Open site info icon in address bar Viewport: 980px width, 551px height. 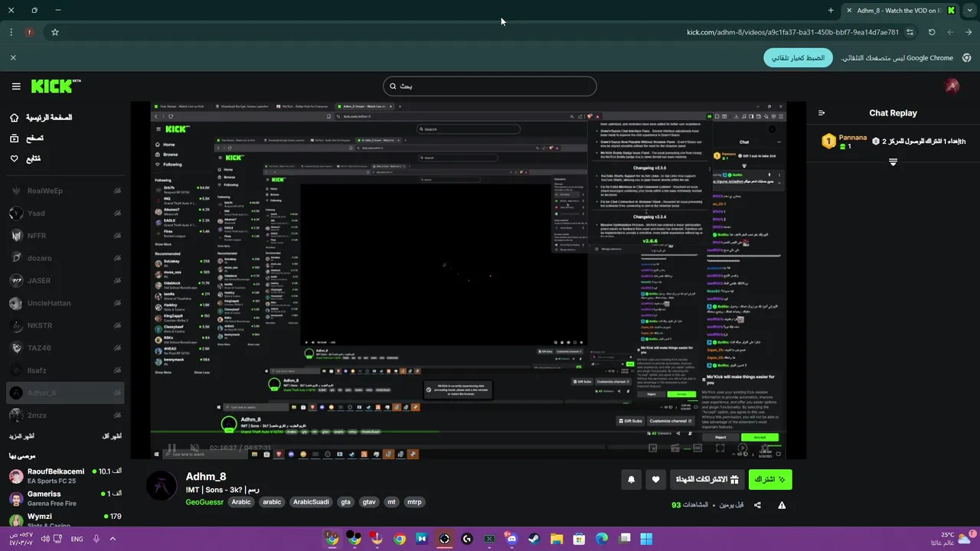[x=910, y=32]
